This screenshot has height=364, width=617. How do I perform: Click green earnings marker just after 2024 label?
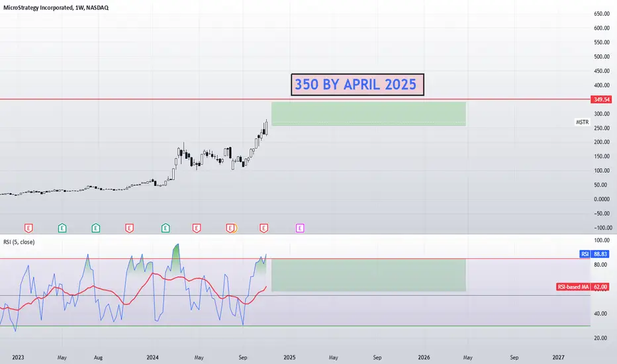coord(166,228)
